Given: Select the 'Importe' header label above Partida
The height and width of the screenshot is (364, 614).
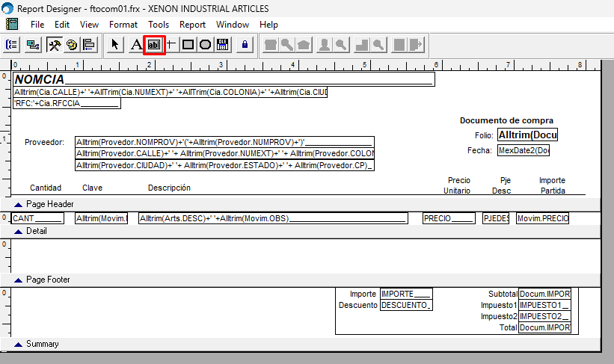Looking at the screenshot, I should coord(552,180).
